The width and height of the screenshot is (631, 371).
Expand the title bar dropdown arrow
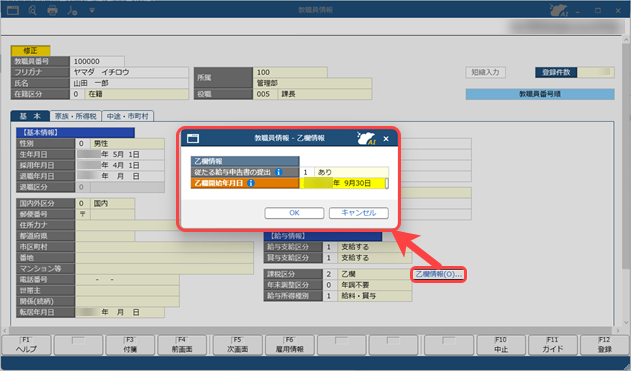coord(92,10)
